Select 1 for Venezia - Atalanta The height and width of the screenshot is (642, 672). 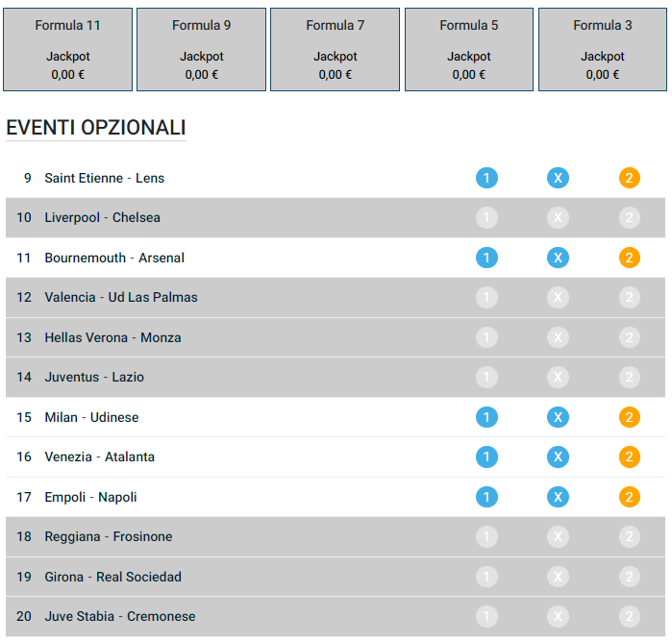(x=486, y=457)
